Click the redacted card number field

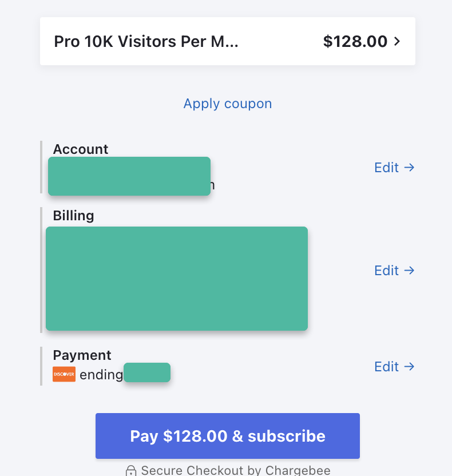point(146,372)
